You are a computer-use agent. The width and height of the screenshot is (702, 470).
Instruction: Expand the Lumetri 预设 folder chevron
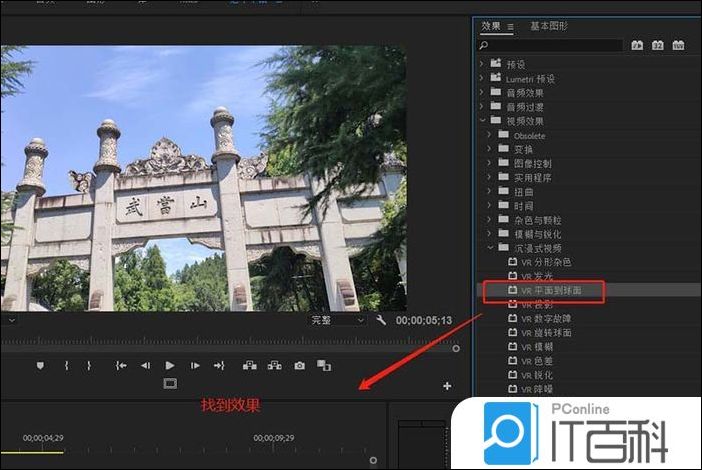(482, 78)
